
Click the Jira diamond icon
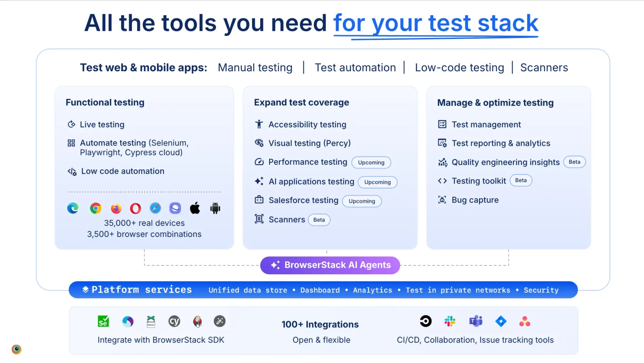point(501,321)
